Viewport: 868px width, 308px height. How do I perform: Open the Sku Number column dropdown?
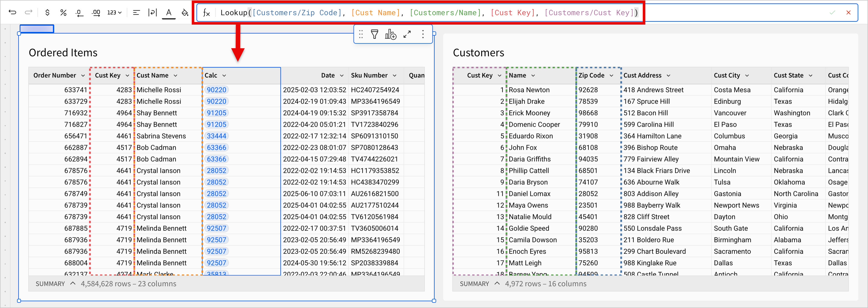click(394, 75)
